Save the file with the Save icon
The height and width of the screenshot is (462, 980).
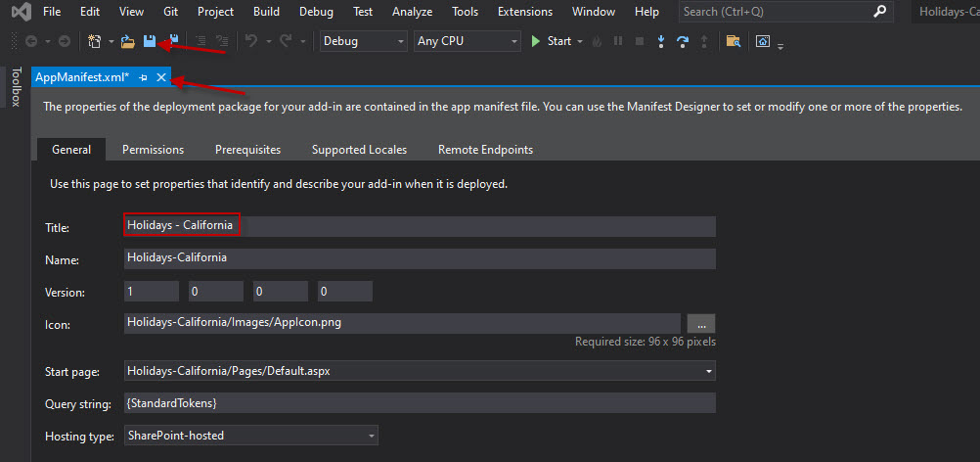(150, 41)
